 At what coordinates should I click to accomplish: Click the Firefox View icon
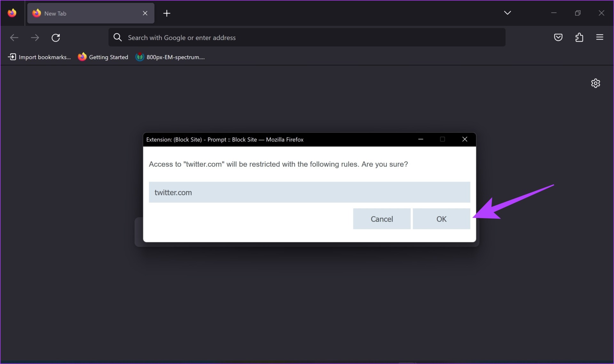[x=12, y=13]
